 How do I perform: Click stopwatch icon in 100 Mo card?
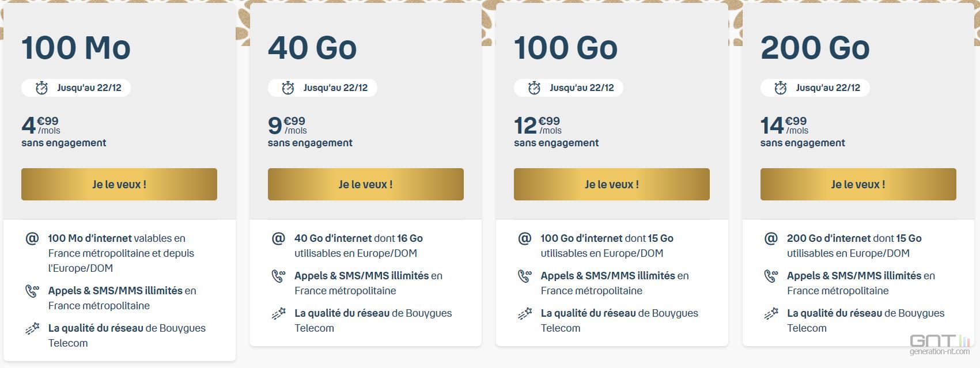[x=41, y=88]
